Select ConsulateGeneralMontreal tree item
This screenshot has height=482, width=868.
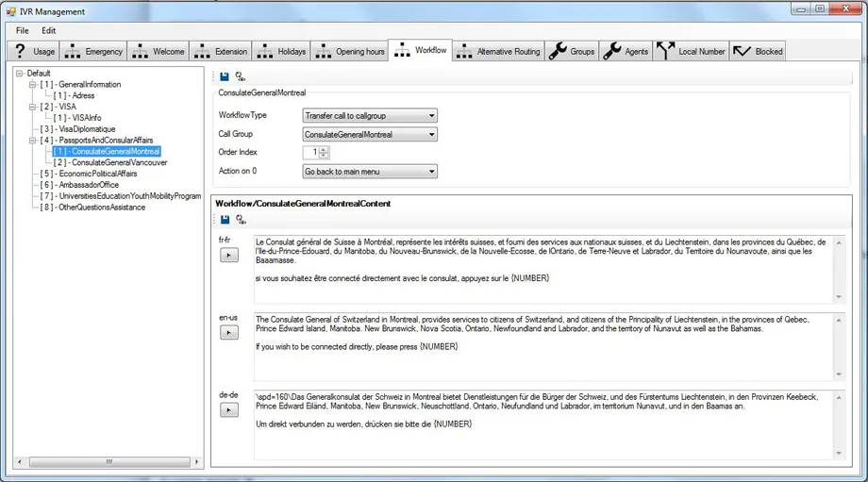[x=107, y=151]
